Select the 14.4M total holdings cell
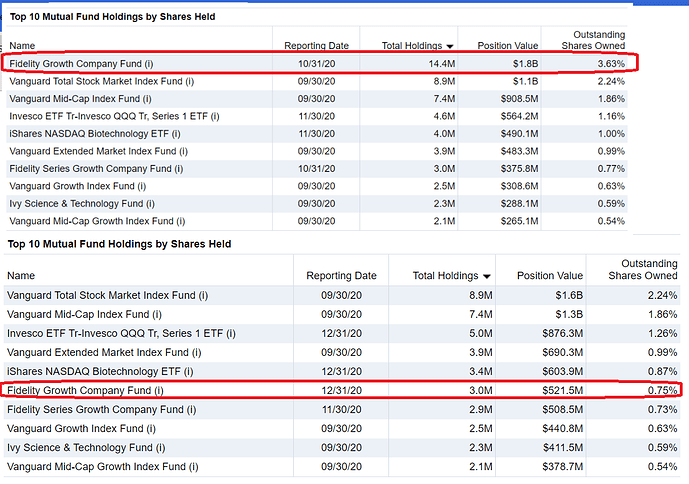689x484 pixels. [442, 64]
